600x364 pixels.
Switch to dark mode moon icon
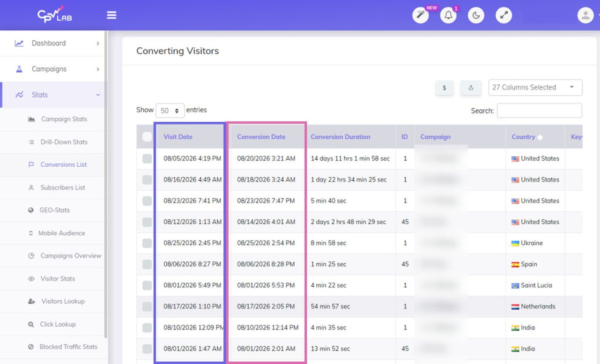click(476, 15)
